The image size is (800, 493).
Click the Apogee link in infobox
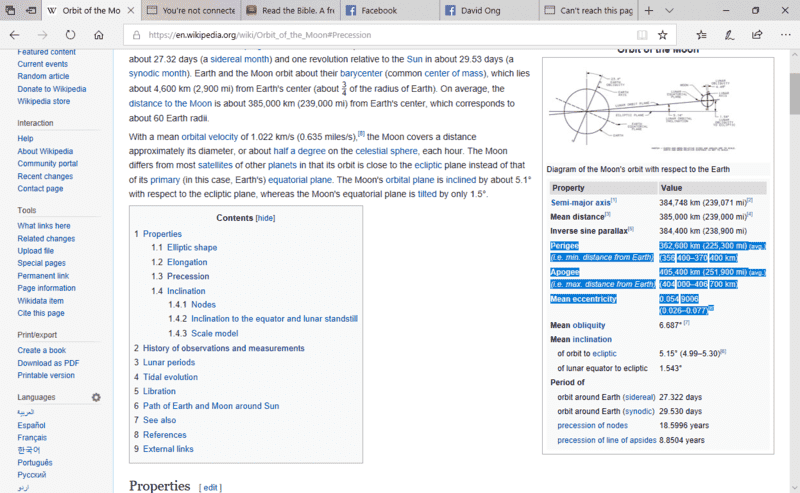[565, 272]
